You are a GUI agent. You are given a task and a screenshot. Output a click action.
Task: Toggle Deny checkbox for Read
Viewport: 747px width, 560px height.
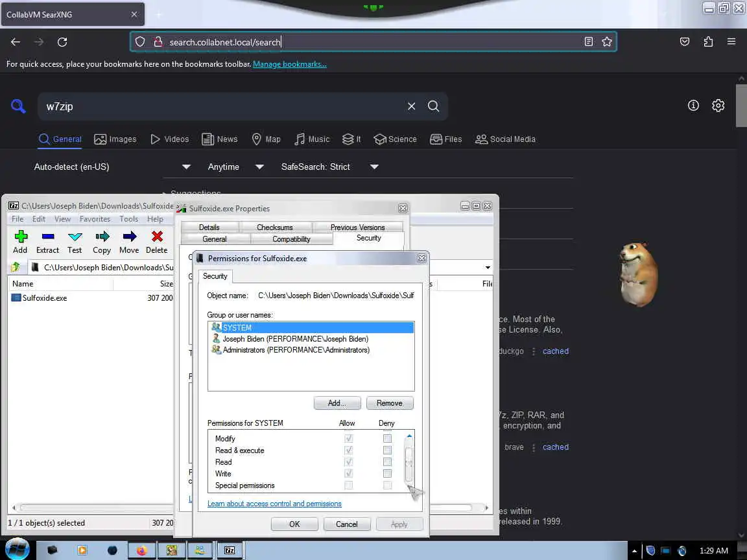click(387, 462)
